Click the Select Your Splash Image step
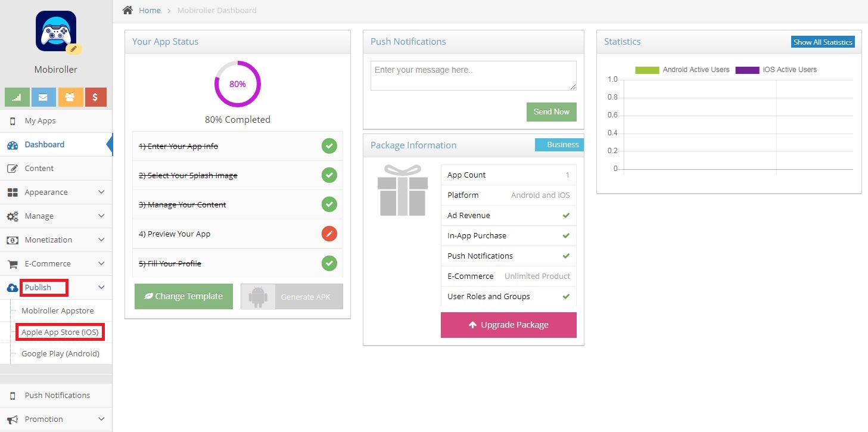Image resolution: width=868 pixels, height=432 pixels. tap(238, 175)
